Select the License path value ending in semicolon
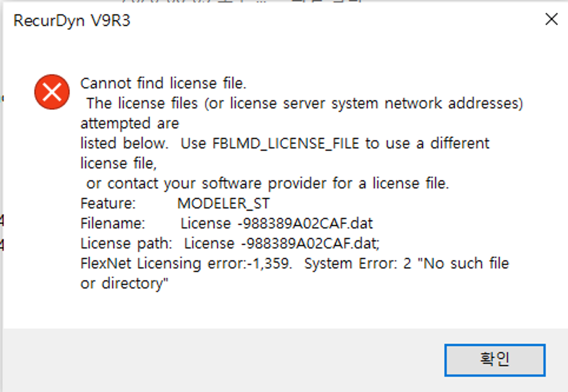This screenshot has height=392, width=568. (282, 244)
